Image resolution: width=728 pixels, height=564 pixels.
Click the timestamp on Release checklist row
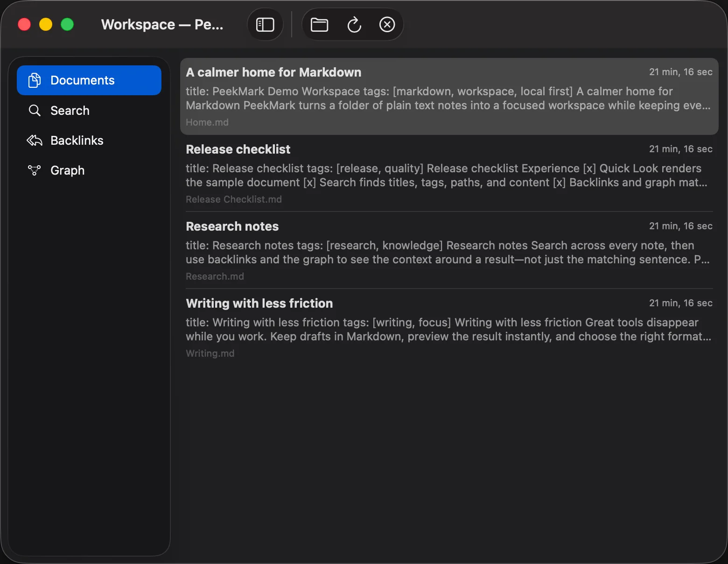click(681, 149)
